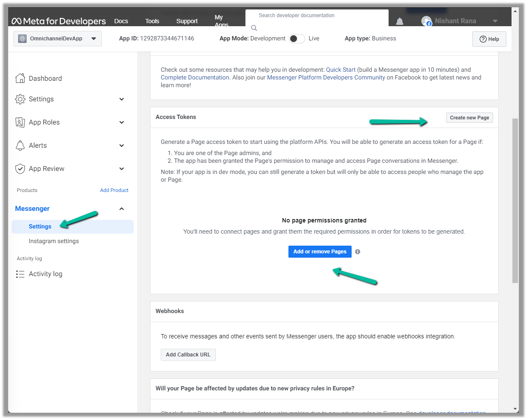Click the App Roles badge icon
This screenshot has width=527, height=420.
coord(20,122)
